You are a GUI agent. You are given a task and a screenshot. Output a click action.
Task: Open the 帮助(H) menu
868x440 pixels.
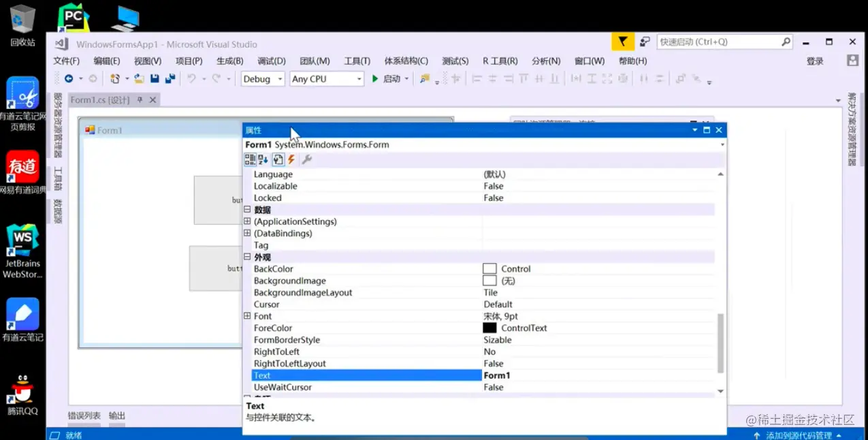[x=632, y=61]
